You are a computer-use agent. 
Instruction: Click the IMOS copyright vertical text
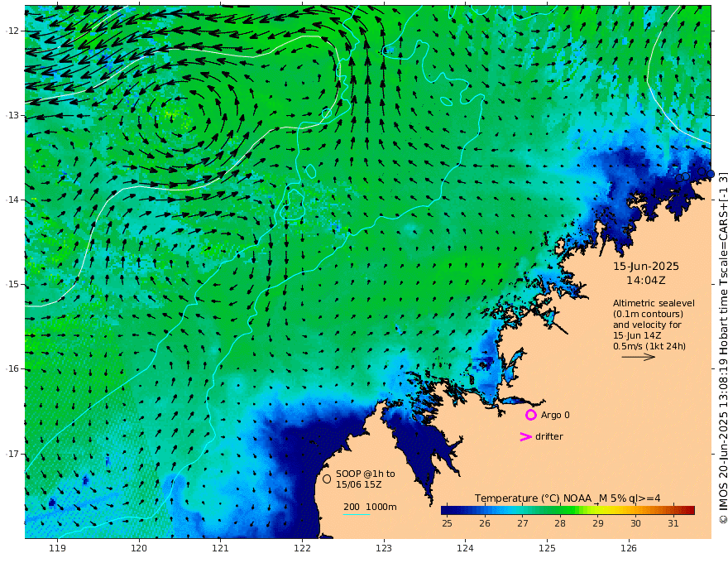[x=722, y=348]
